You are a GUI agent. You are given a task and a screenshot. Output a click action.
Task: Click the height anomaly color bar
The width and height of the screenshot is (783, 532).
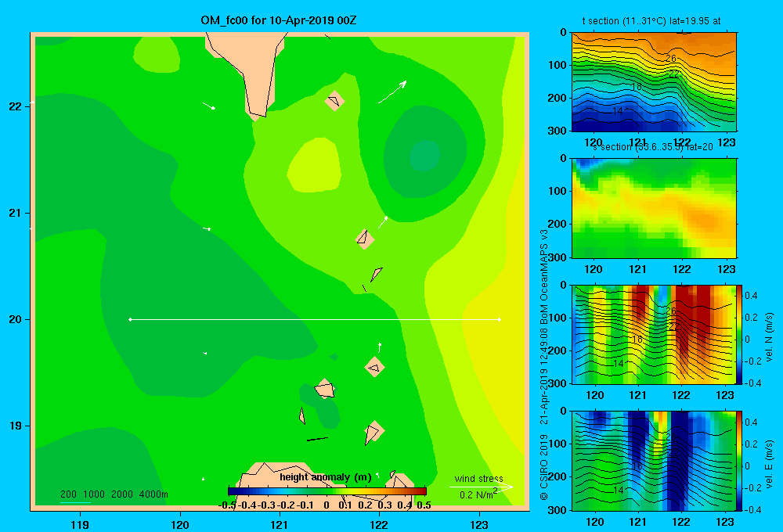(327, 491)
